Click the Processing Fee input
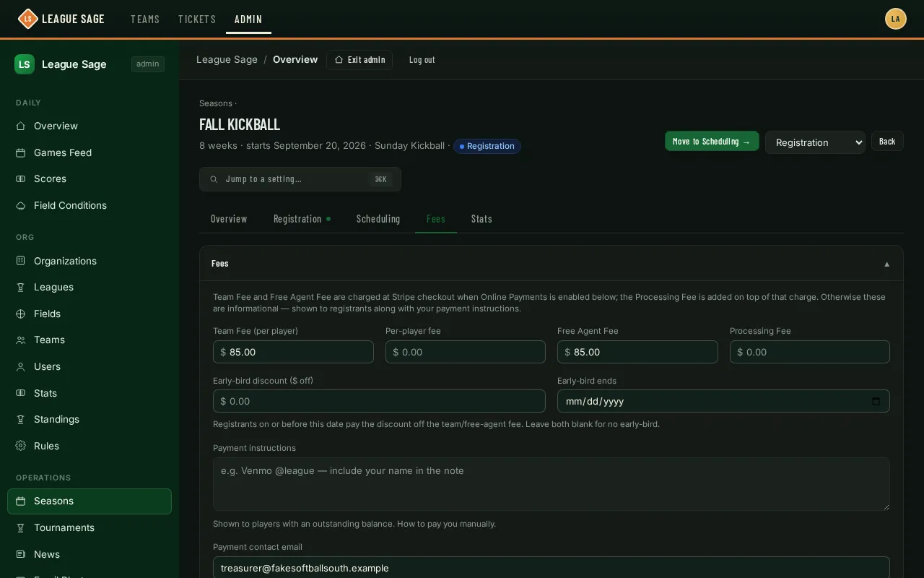This screenshot has width=924, height=578. pos(810,352)
